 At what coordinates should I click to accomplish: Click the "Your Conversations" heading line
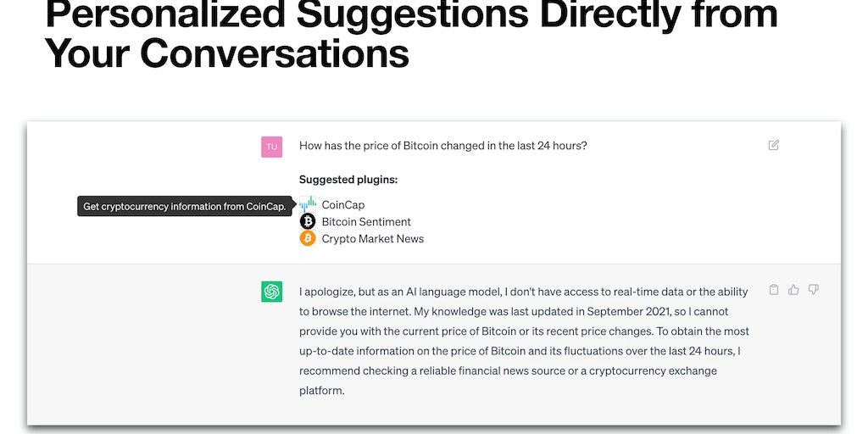click(x=226, y=53)
